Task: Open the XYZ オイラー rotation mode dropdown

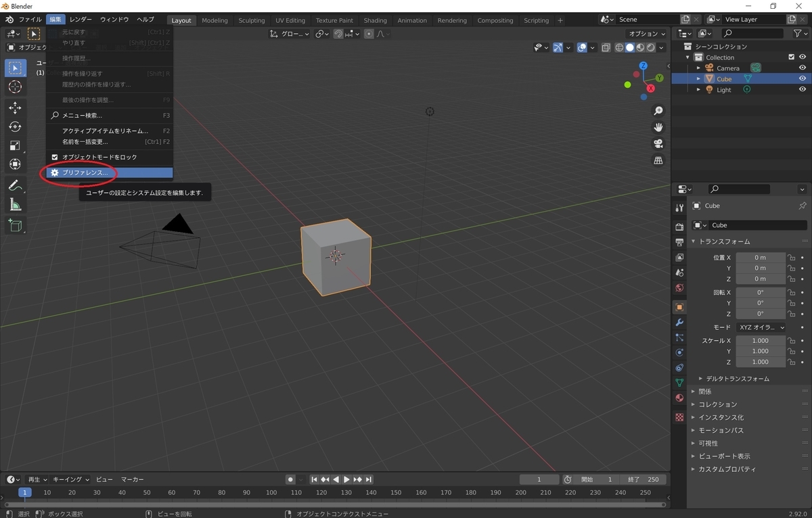Action: [x=761, y=327]
